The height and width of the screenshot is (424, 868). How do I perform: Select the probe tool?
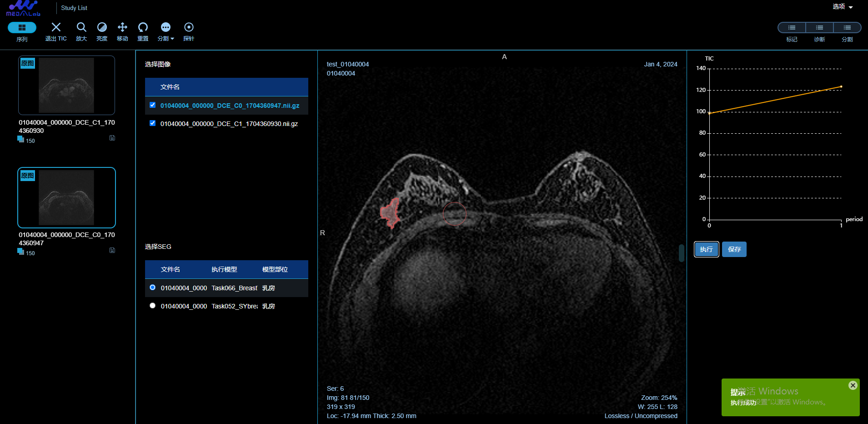(x=189, y=27)
